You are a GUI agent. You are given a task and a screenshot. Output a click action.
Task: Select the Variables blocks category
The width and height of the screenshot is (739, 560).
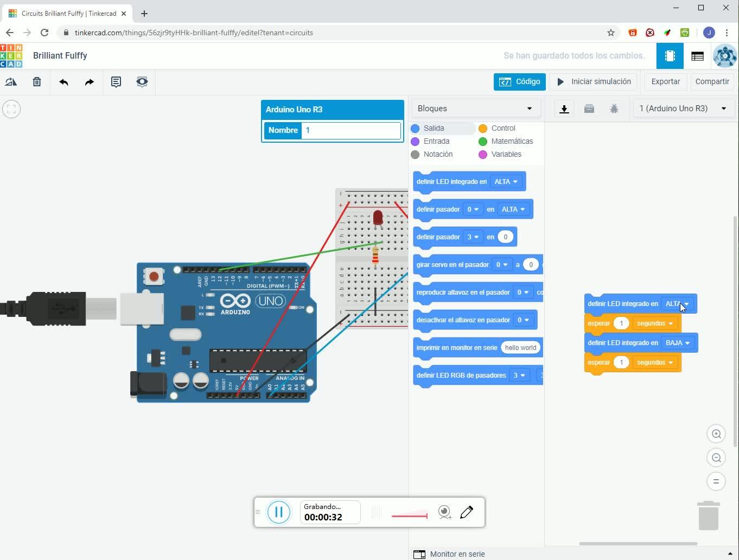point(506,154)
